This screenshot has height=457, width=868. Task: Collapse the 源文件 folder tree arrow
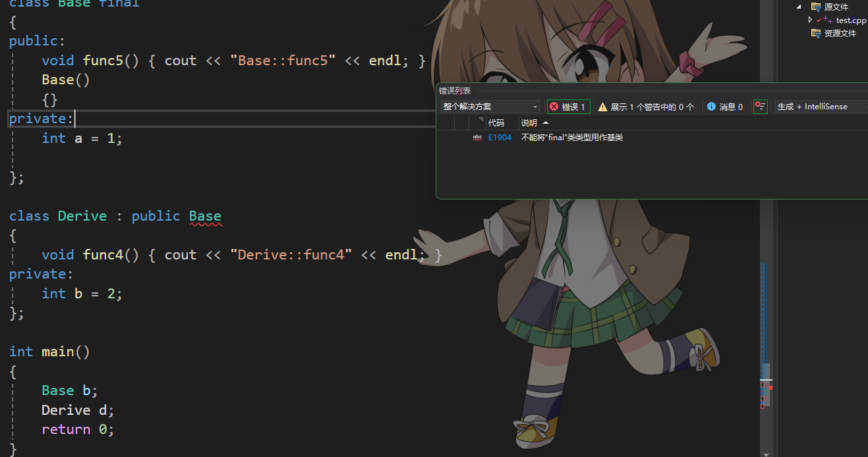[799, 7]
